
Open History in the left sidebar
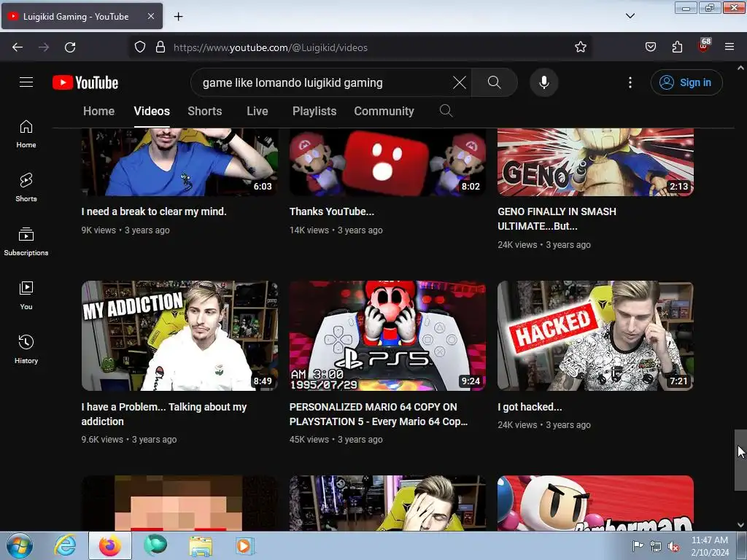coord(26,349)
